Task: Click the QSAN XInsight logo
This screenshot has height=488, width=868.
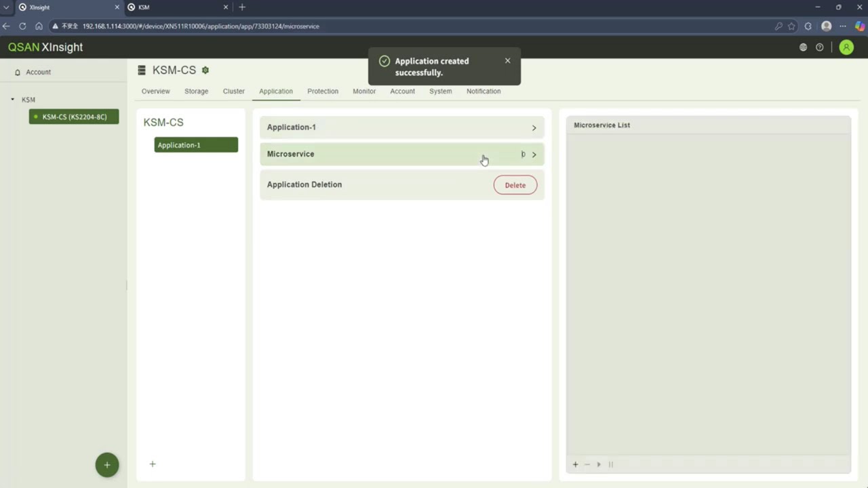Action: point(45,47)
